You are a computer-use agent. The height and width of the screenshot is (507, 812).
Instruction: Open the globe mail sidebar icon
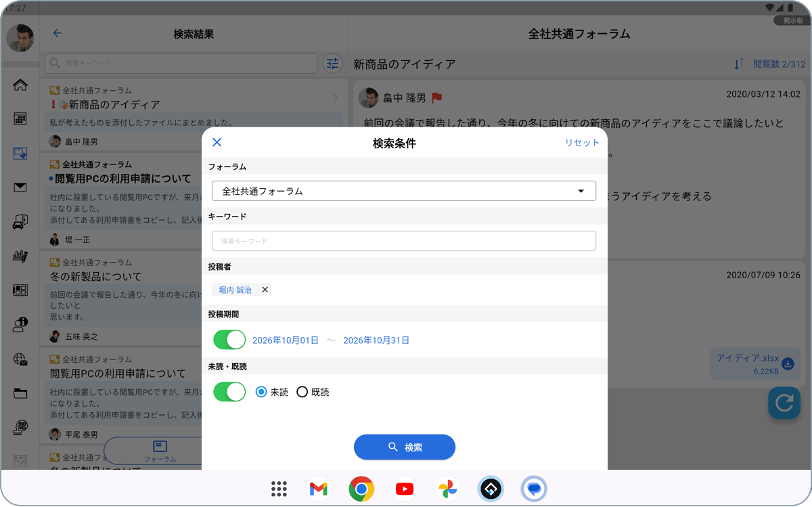20,359
